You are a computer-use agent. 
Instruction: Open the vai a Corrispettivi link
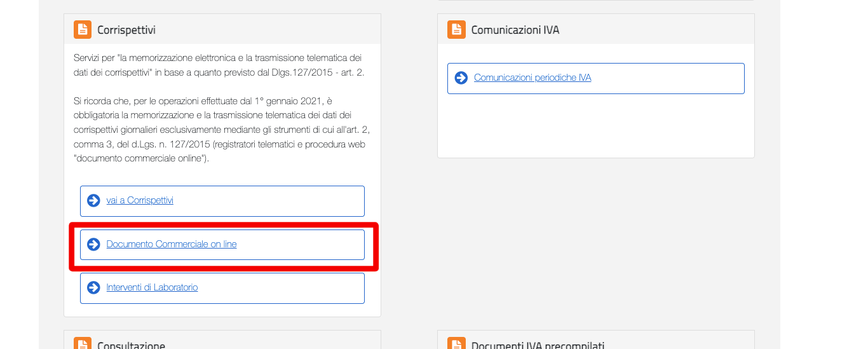pyautogui.click(x=140, y=201)
